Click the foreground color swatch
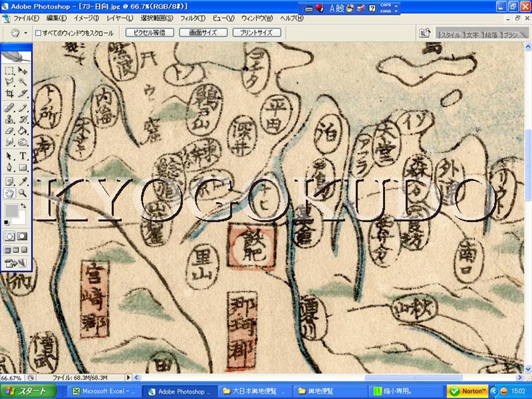The width and height of the screenshot is (532, 399). [x=11, y=210]
